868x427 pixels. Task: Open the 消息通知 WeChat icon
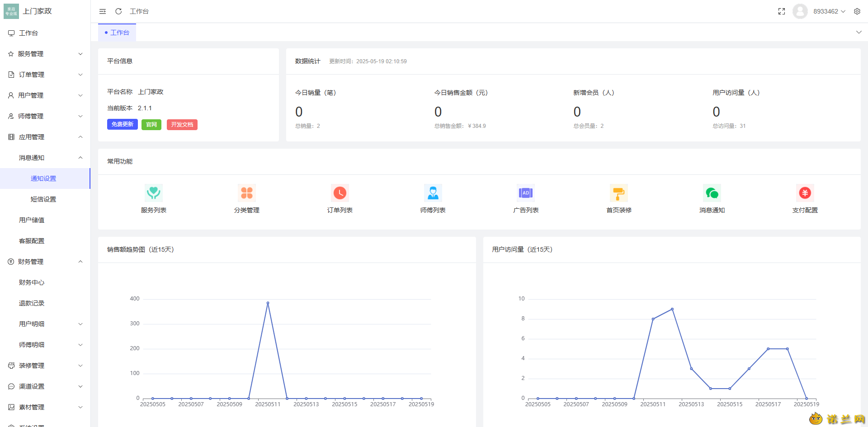712,193
